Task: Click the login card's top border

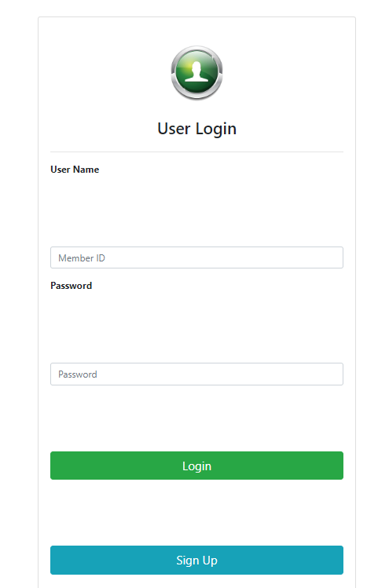Action: (196, 16)
